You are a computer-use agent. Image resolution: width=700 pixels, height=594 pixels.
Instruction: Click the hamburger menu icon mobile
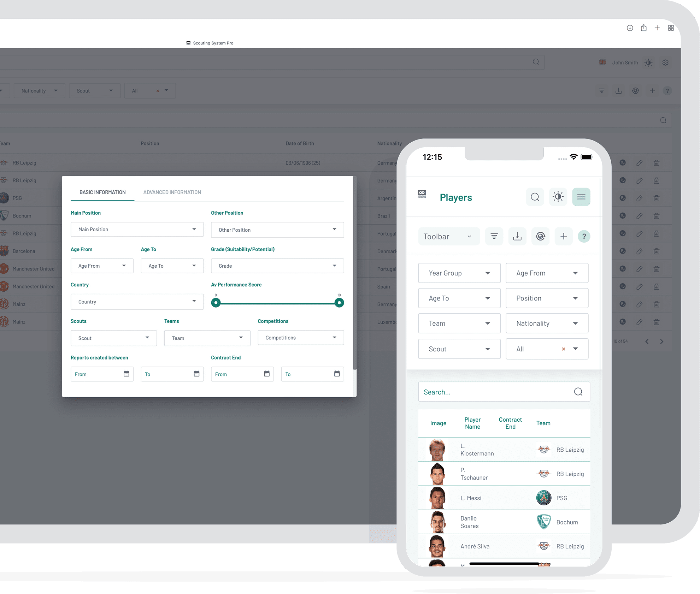(582, 197)
